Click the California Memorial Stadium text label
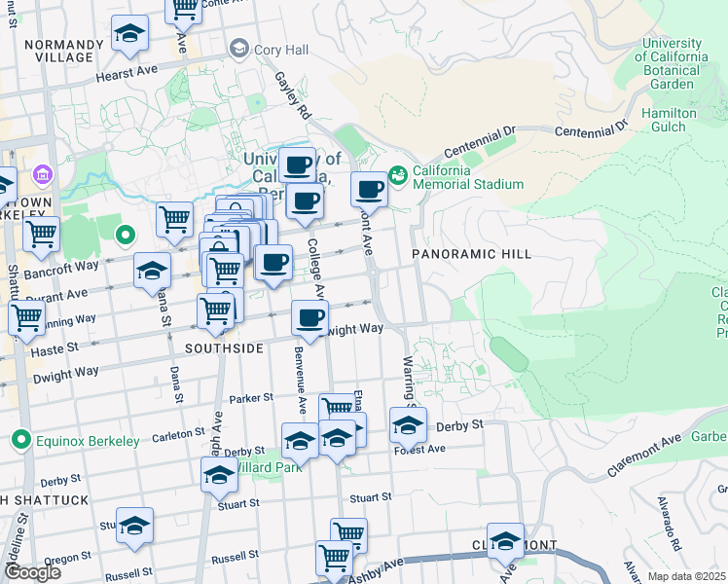728x584 pixels. click(x=468, y=177)
